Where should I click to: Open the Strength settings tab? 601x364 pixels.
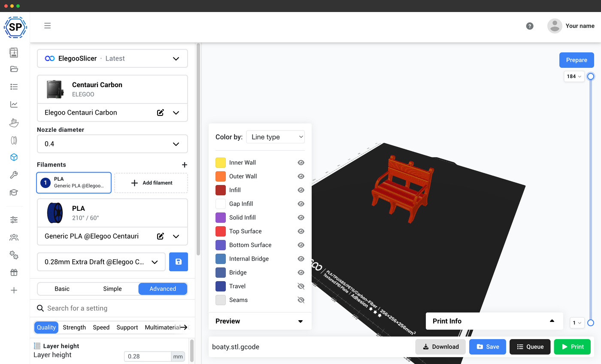[x=74, y=328]
